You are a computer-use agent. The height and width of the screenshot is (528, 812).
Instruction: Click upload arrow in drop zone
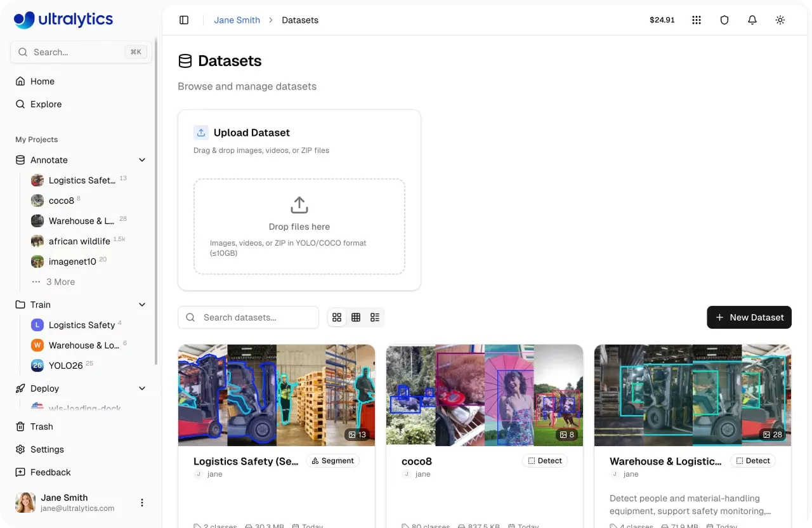(299, 205)
